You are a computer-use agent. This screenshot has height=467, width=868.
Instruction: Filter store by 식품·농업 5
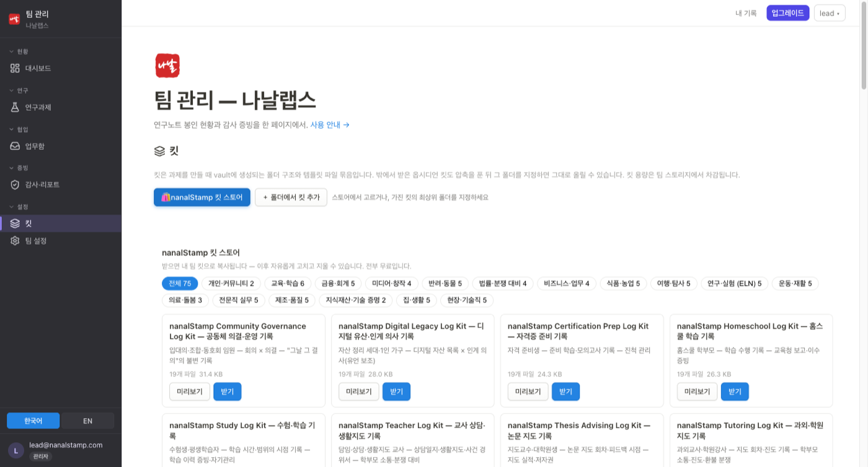point(623,283)
